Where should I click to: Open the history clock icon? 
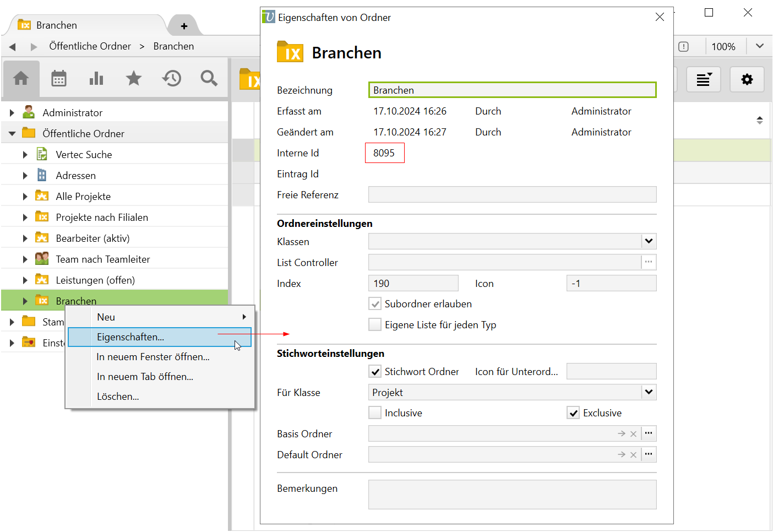[171, 79]
